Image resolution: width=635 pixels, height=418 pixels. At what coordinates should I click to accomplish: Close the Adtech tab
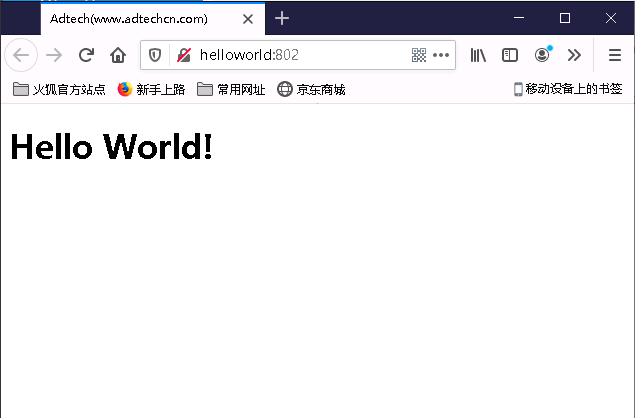point(248,19)
